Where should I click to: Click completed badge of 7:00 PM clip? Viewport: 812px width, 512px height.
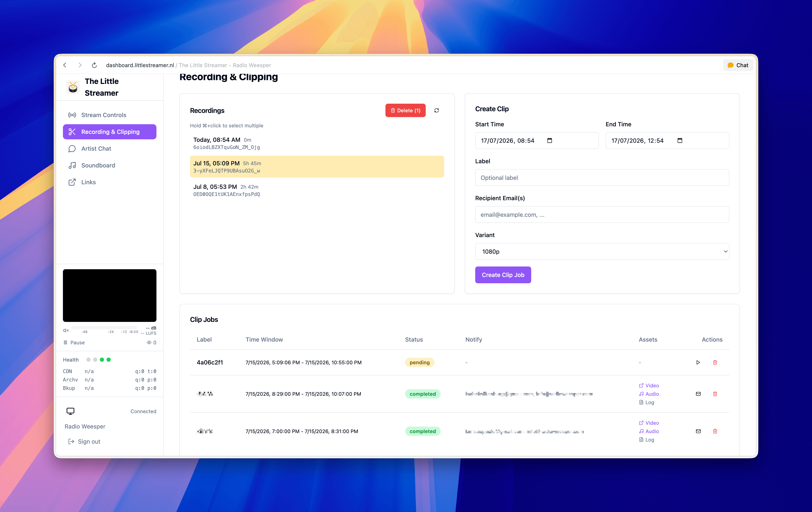(423, 431)
